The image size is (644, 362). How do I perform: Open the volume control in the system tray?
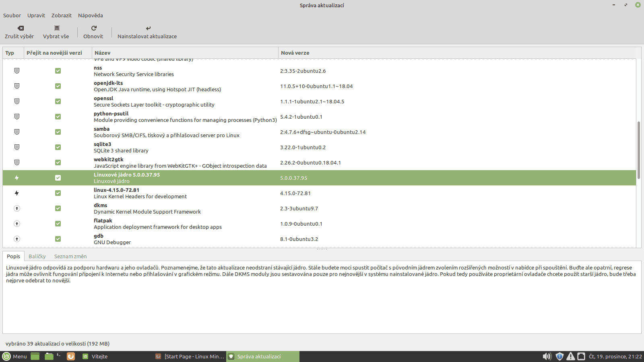(x=547, y=356)
